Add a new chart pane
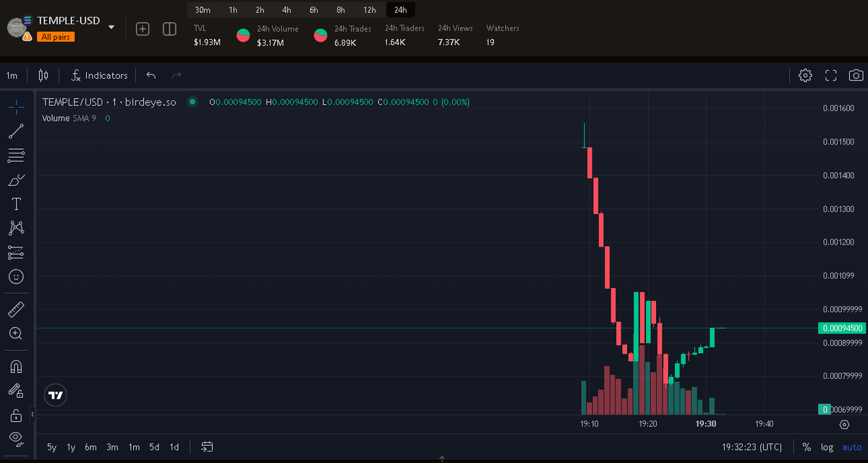The image size is (868, 463). [142, 29]
